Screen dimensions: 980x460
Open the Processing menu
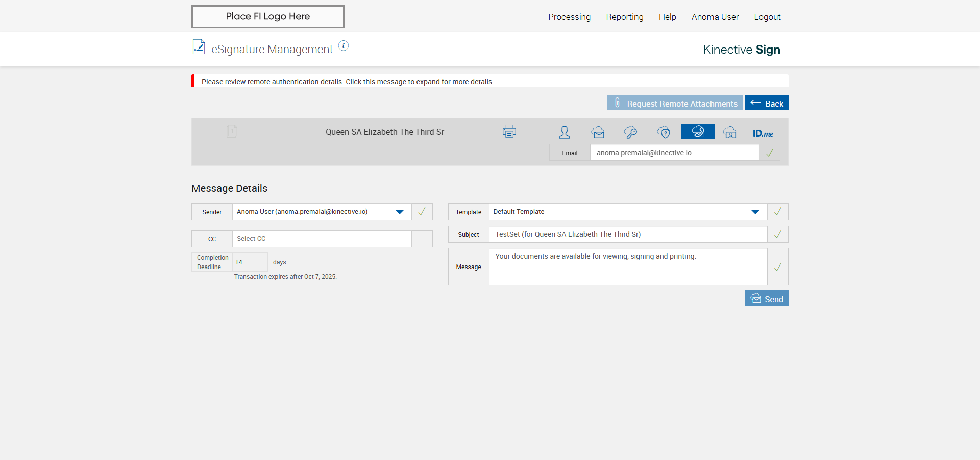[x=569, y=17]
